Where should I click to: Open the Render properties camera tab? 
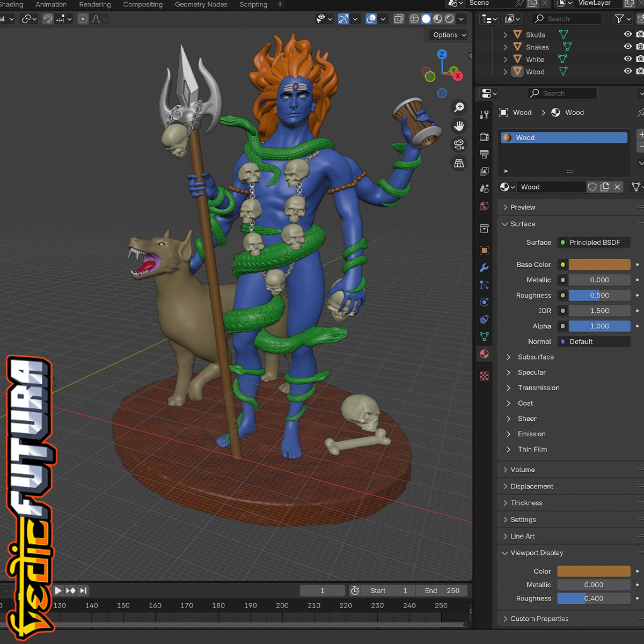point(484,137)
